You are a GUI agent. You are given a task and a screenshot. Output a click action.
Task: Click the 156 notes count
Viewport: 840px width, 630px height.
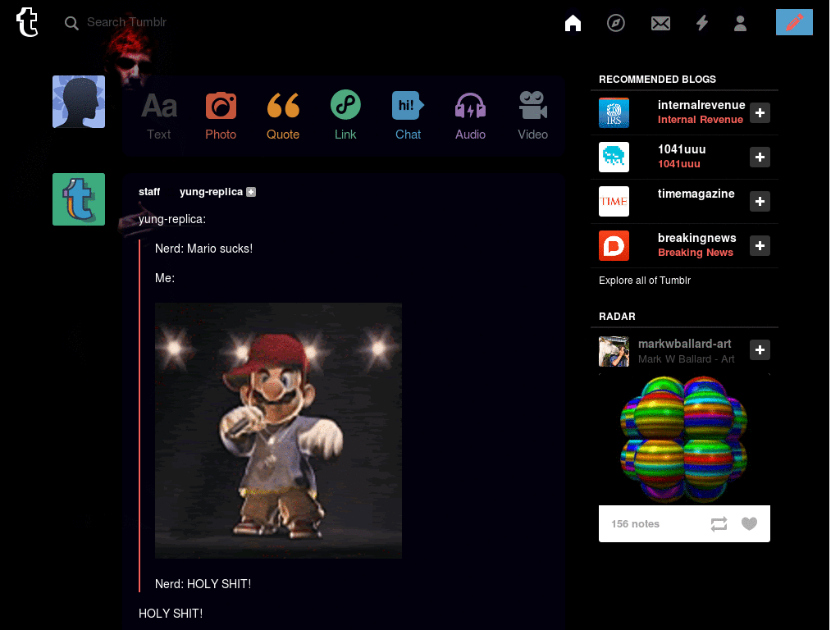tap(636, 524)
